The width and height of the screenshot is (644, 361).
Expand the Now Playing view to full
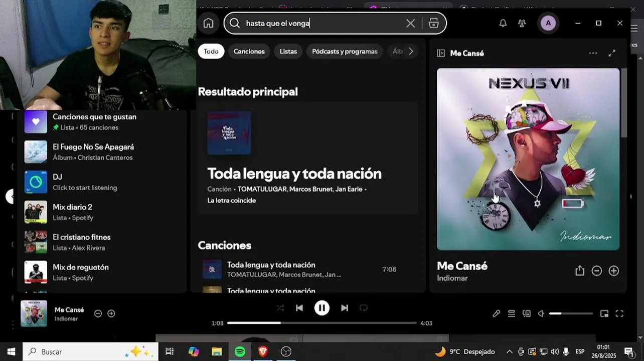pos(612,53)
